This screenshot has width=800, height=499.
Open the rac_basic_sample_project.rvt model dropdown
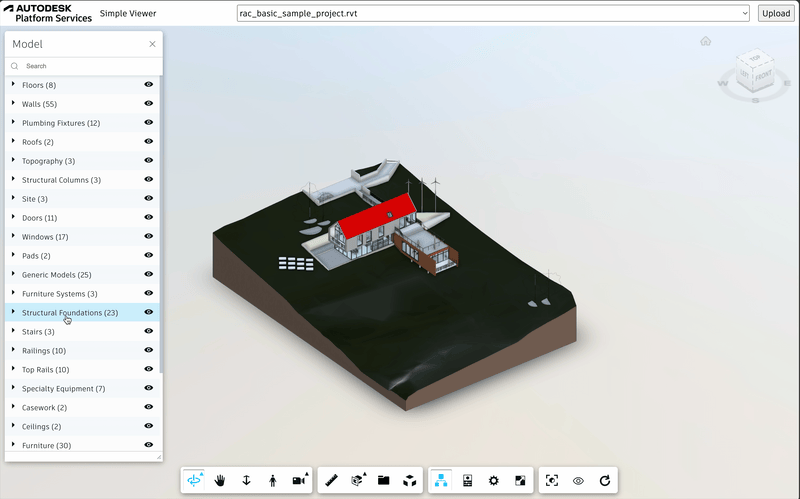tap(492, 13)
